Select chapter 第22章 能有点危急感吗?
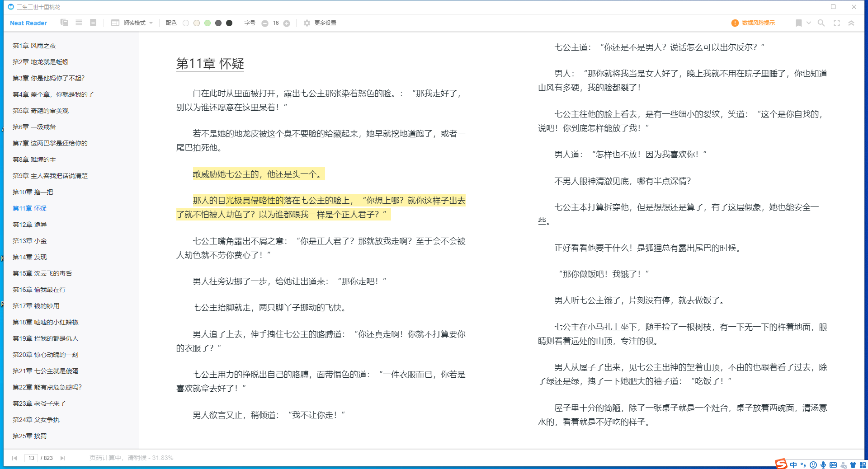This screenshot has width=868, height=469. (x=47, y=387)
